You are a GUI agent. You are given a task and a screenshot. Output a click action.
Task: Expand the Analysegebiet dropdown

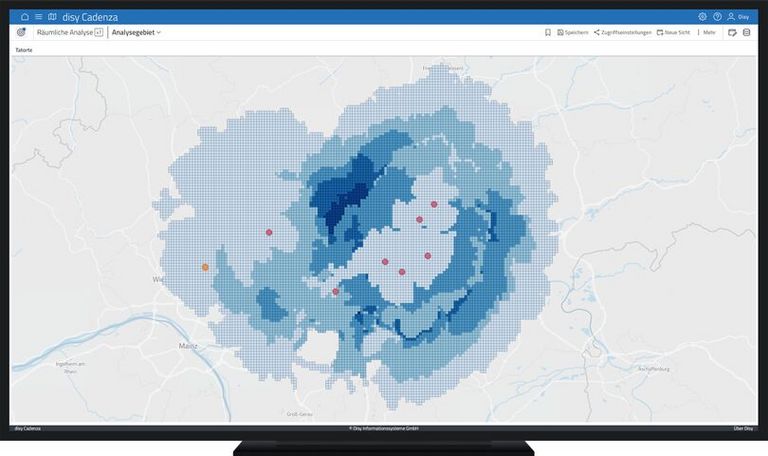tap(136, 33)
